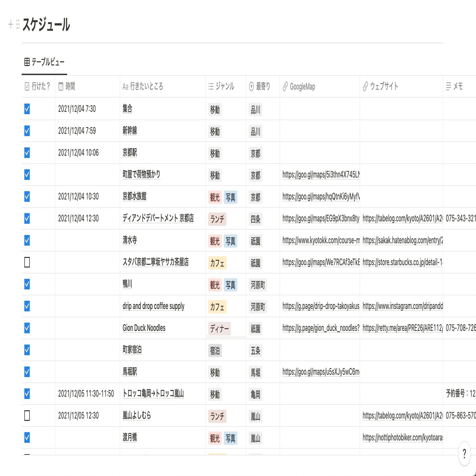
Task: Uncheck the 京都駅 row checkbox
Action: tap(27, 153)
